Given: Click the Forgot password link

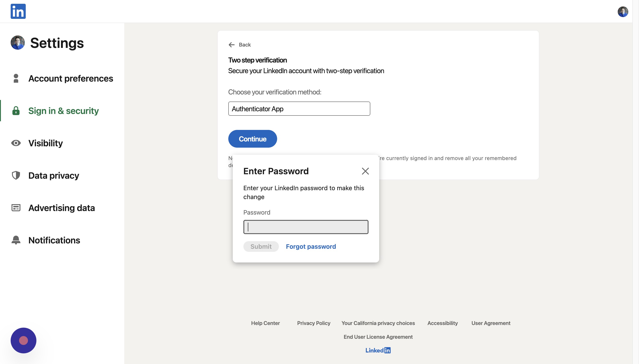Looking at the screenshot, I should tap(311, 247).
